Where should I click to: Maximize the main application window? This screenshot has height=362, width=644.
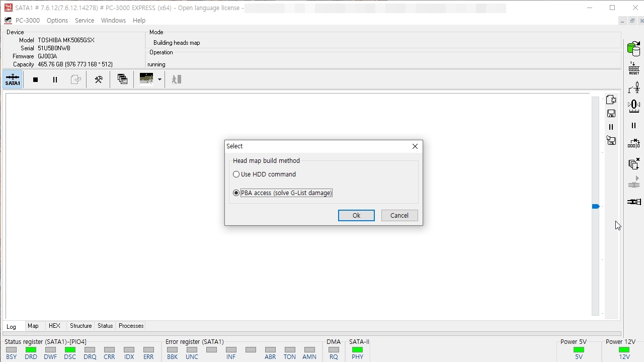(x=612, y=8)
